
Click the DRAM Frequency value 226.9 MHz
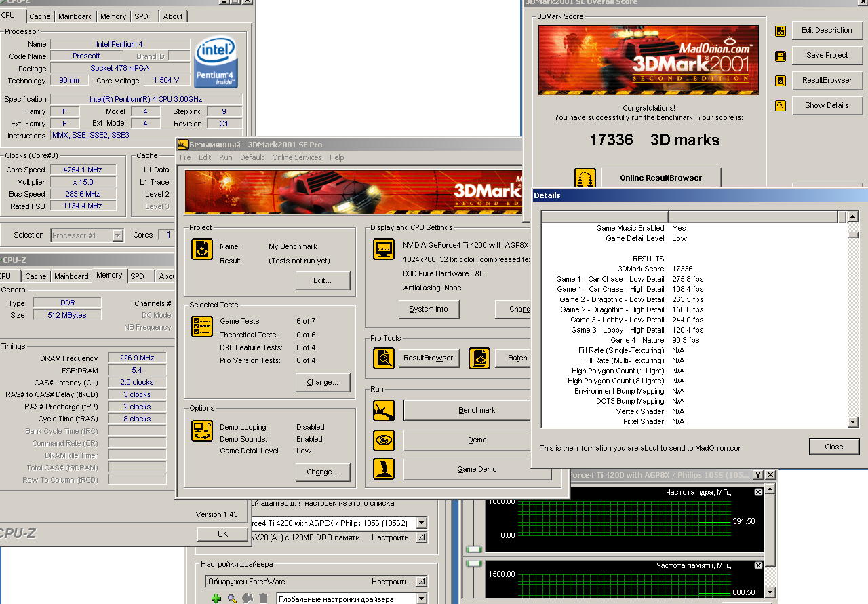[x=137, y=358]
